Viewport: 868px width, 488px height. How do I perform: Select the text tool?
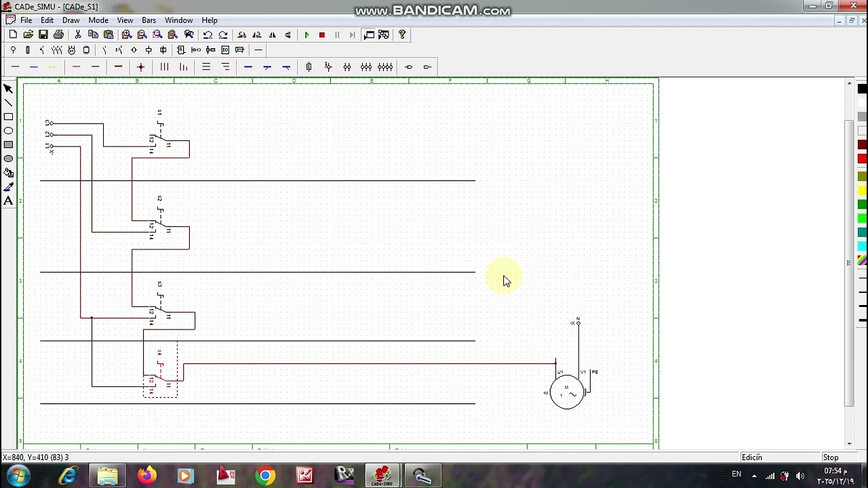click(8, 201)
